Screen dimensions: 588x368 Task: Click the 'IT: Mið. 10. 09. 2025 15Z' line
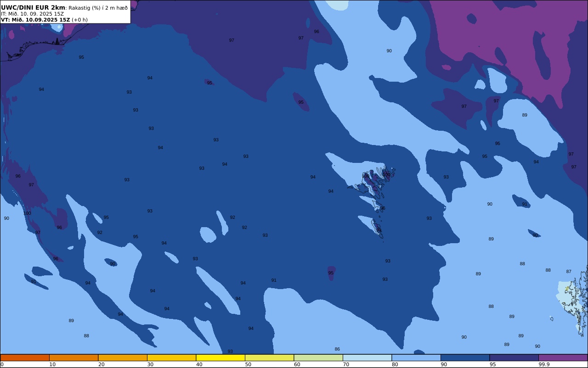[x=32, y=14]
